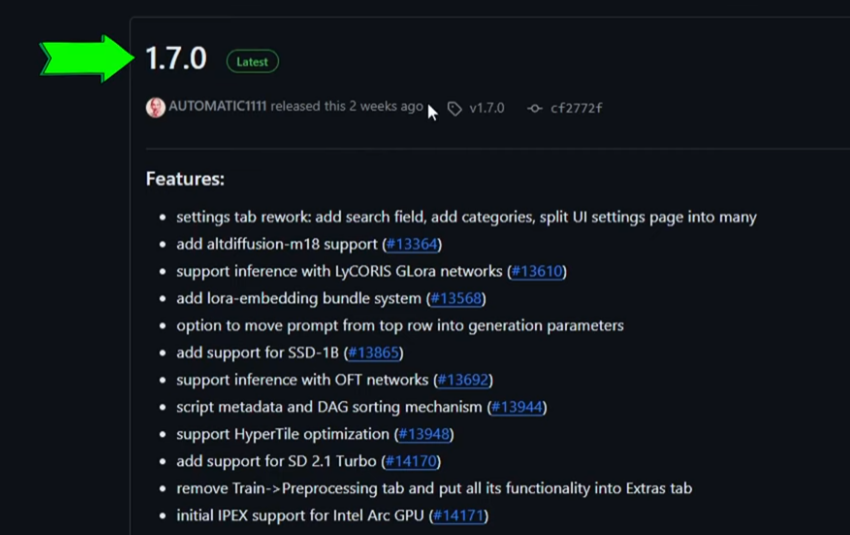Click 'option to move prompt from top row' line
The image size is (850, 535).
click(400, 326)
